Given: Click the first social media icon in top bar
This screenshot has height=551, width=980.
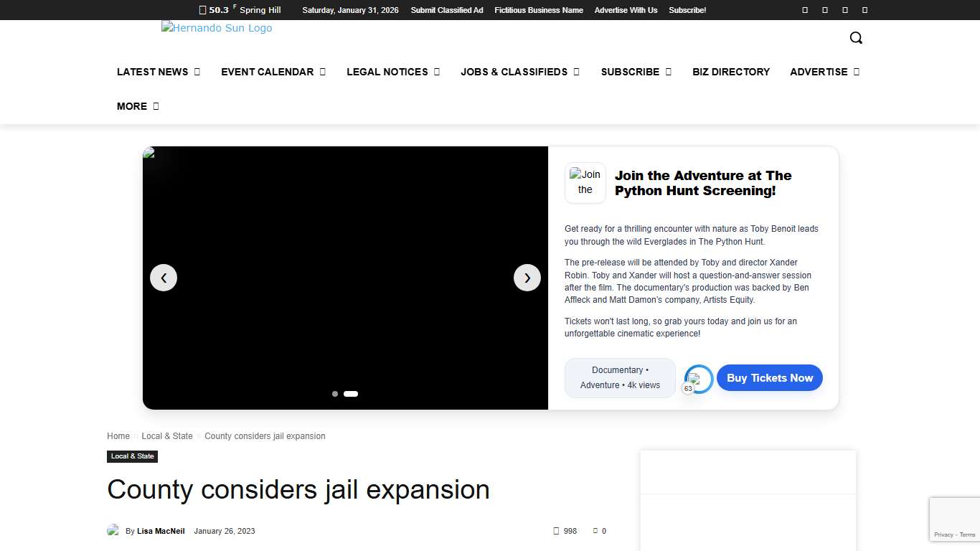Looking at the screenshot, I should click(804, 10).
